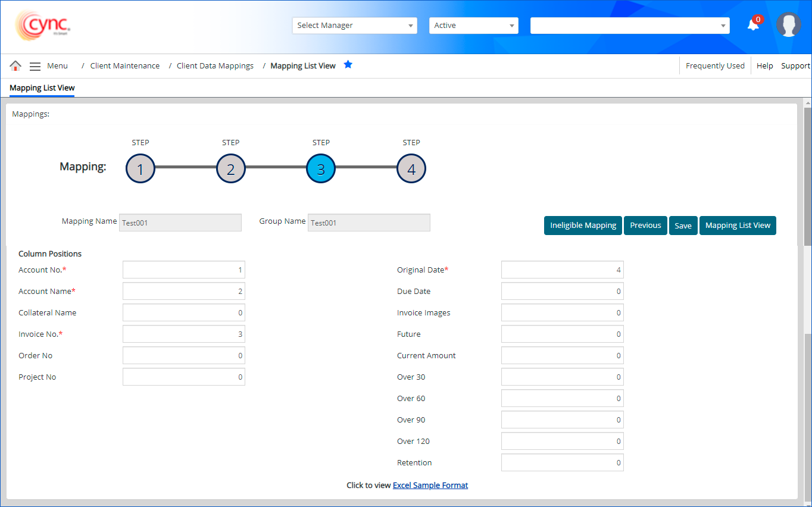Open the Excel Sample Format link
Viewport: 812px width, 507px height.
click(430, 486)
